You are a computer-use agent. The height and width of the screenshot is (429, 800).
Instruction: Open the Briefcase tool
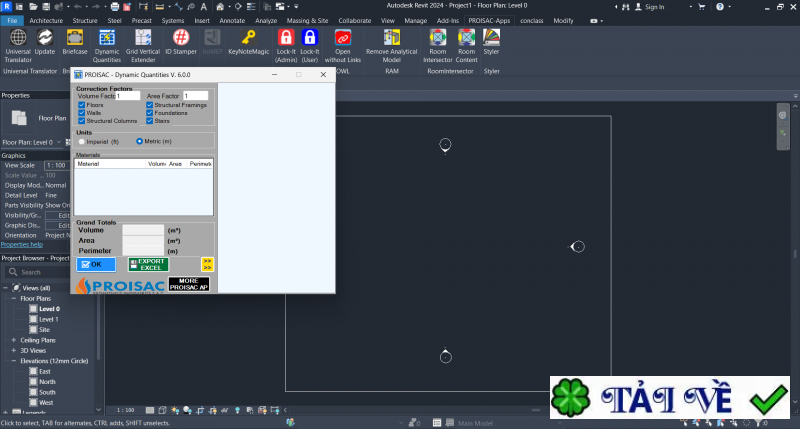[75, 38]
